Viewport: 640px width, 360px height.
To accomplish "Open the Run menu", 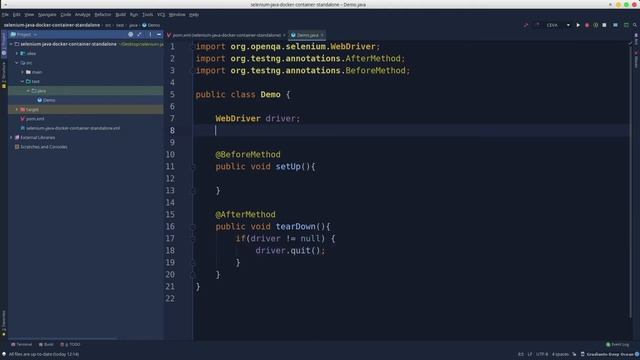I will 134,15.
